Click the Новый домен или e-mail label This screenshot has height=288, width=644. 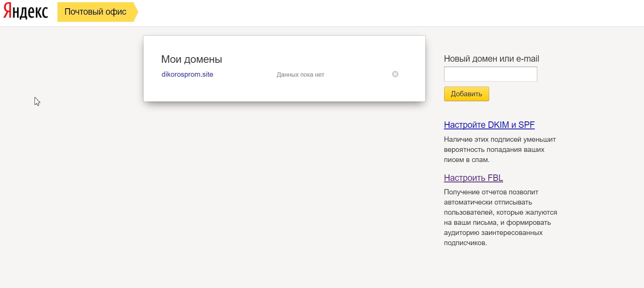tap(491, 59)
